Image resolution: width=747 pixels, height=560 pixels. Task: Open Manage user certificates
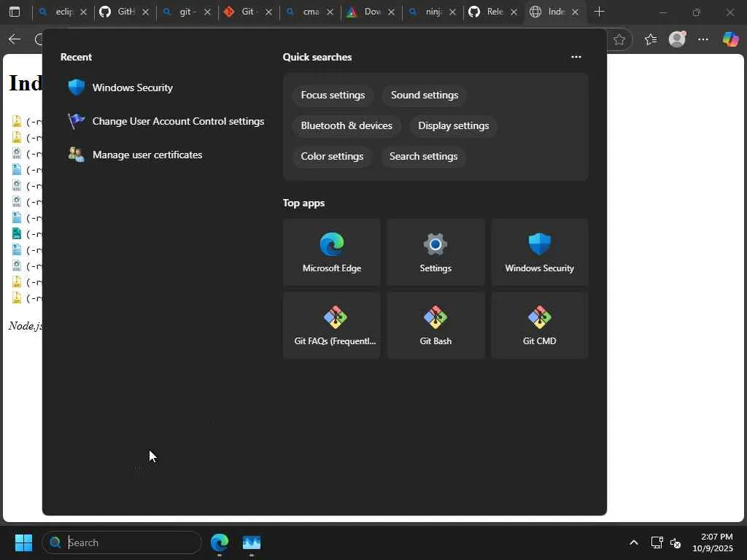pos(135,155)
